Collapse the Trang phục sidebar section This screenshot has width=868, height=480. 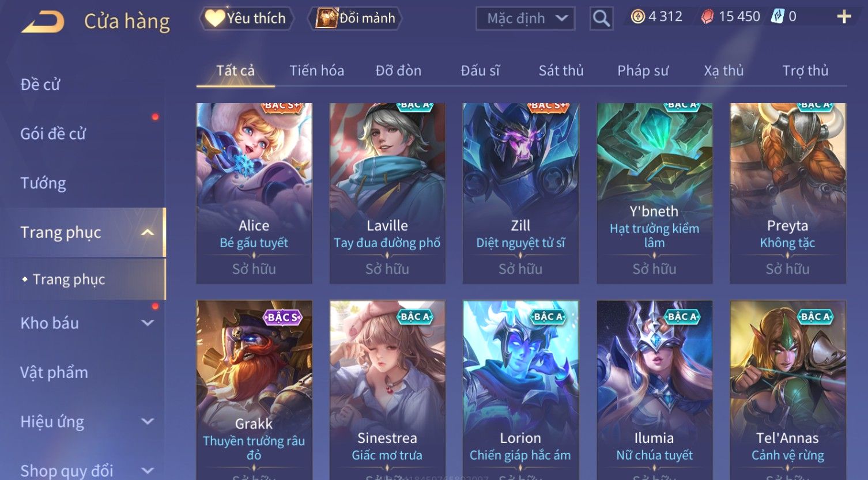point(148,232)
